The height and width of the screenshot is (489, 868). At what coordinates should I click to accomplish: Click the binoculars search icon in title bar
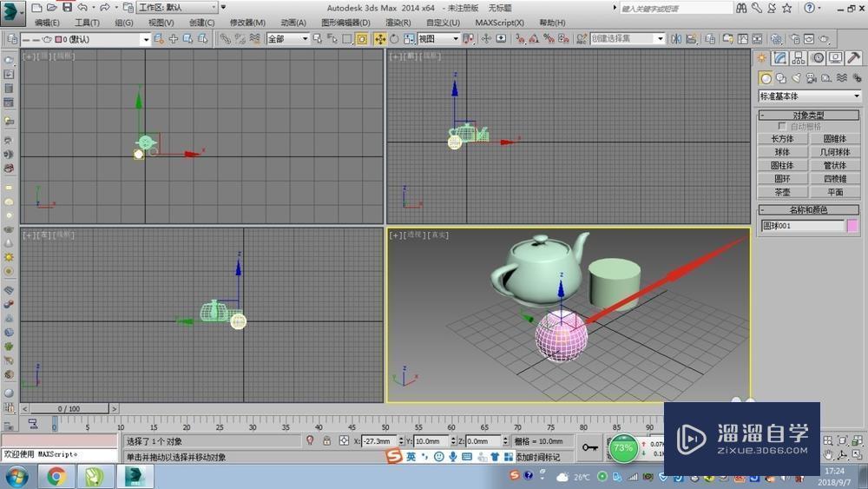click(x=742, y=9)
